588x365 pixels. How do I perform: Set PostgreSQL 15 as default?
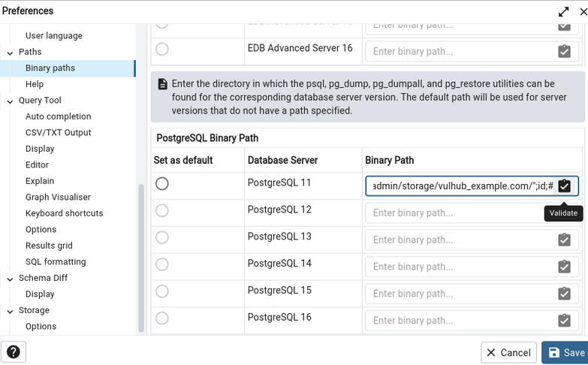click(x=162, y=291)
